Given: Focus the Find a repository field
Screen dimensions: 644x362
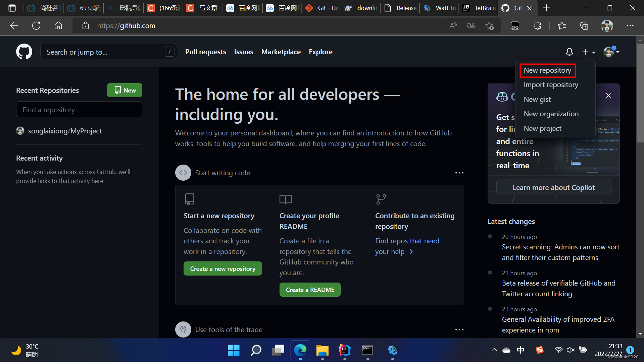Looking at the screenshot, I should pyautogui.click(x=79, y=110).
